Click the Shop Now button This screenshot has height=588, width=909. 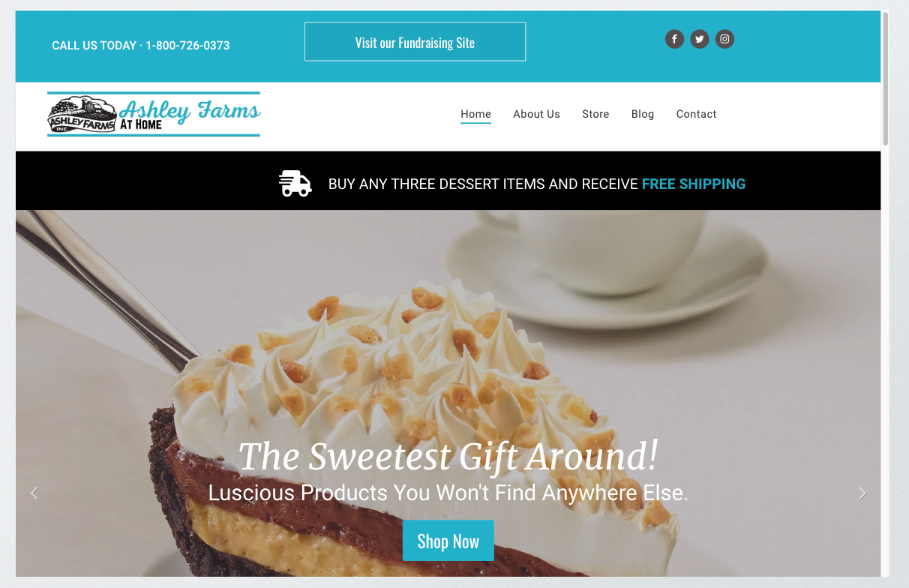(x=448, y=541)
